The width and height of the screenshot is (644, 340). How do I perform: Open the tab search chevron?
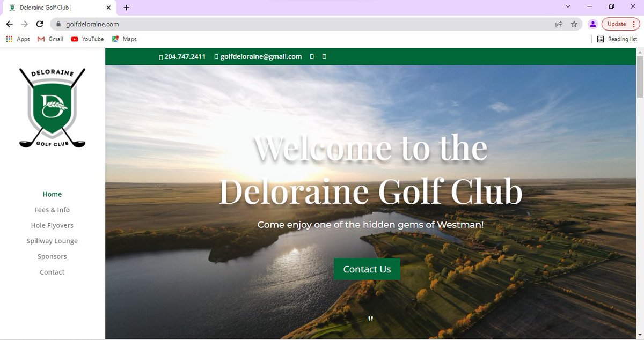click(x=568, y=6)
